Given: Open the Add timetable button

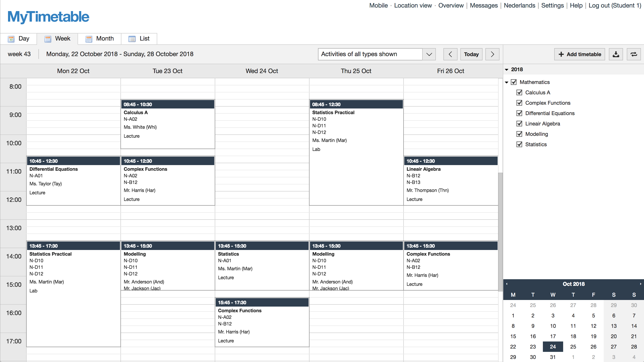Looking at the screenshot, I should click(579, 54).
